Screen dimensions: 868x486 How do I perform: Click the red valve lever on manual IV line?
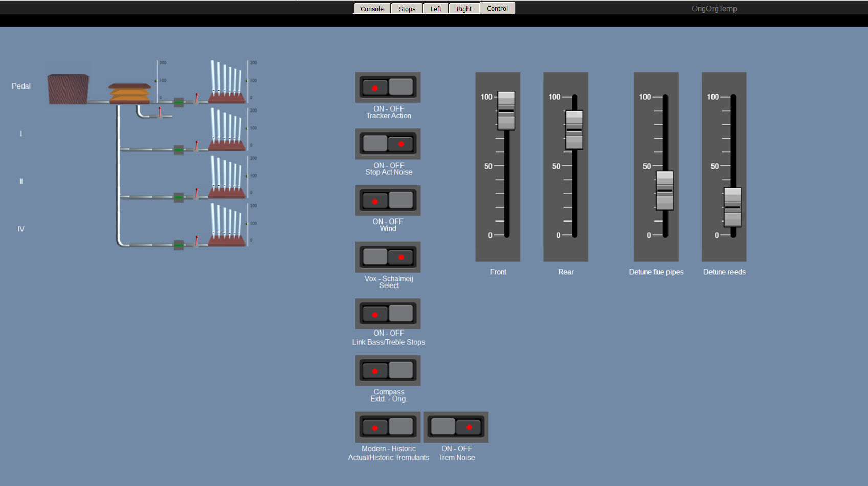click(x=197, y=240)
